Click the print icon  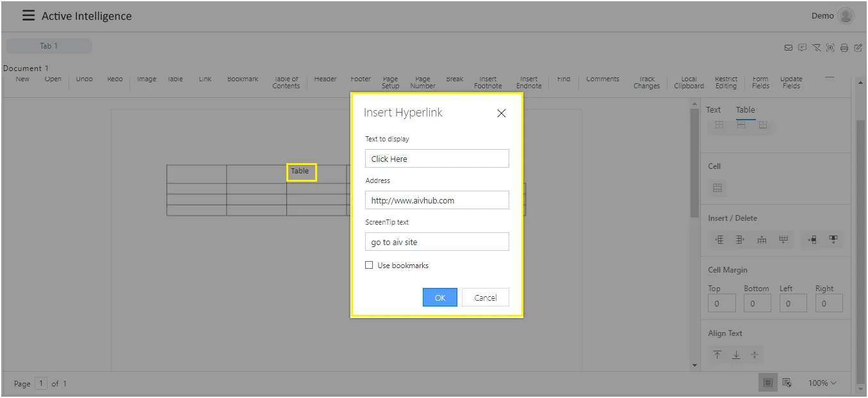844,47
